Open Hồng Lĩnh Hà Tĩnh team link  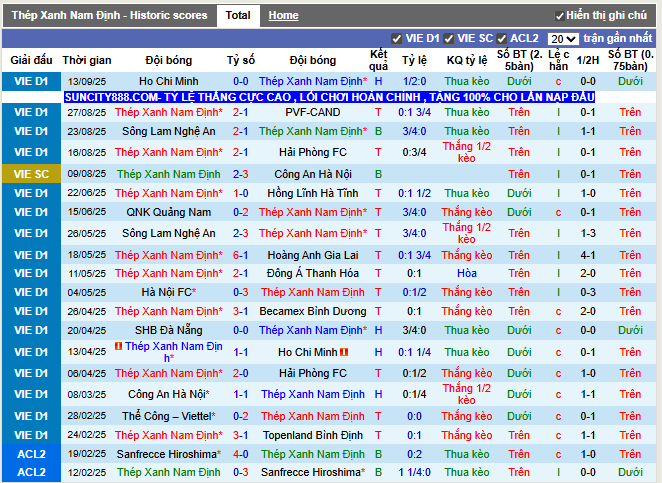coord(312,193)
